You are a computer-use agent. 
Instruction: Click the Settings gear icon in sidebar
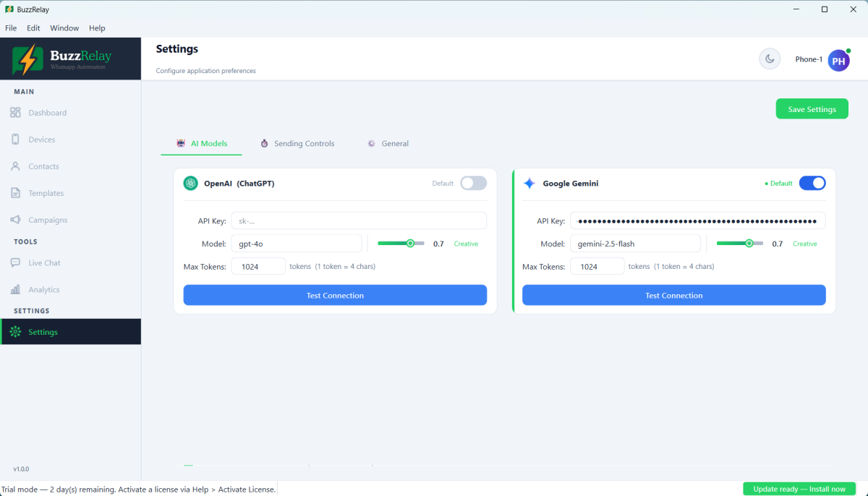coord(15,332)
